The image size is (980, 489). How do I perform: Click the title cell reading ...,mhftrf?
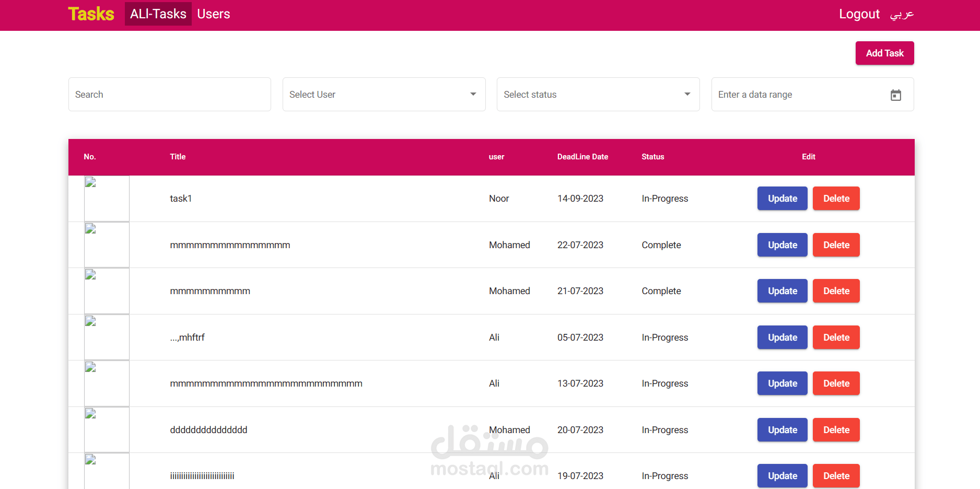click(x=187, y=337)
